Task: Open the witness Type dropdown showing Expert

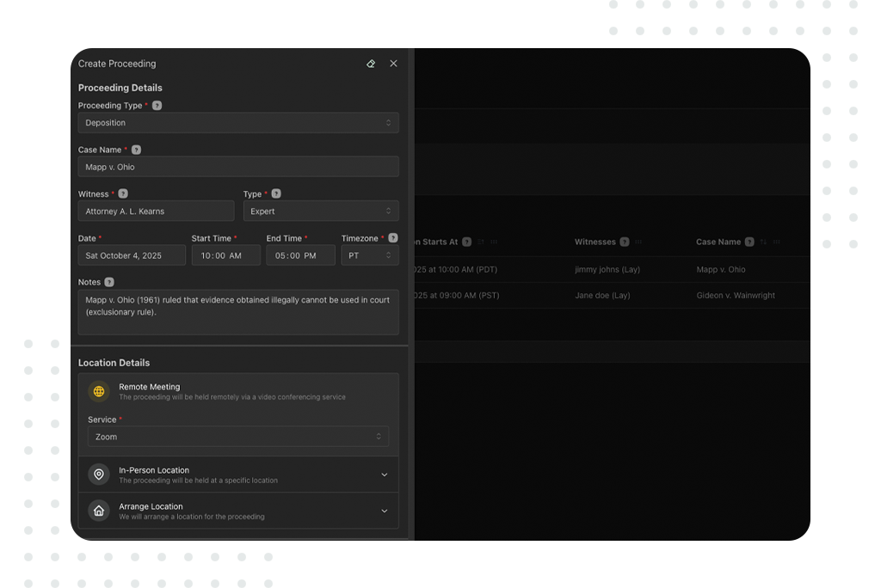Action: (320, 211)
